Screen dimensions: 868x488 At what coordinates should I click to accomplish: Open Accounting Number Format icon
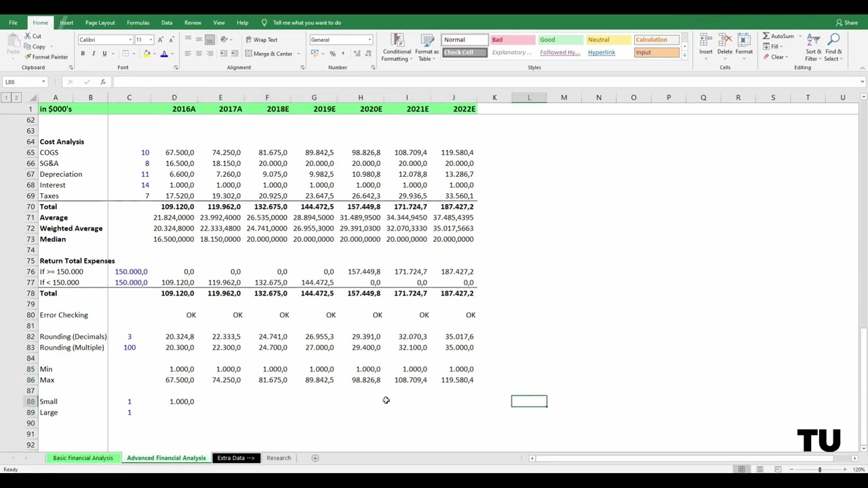click(x=315, y=54)
